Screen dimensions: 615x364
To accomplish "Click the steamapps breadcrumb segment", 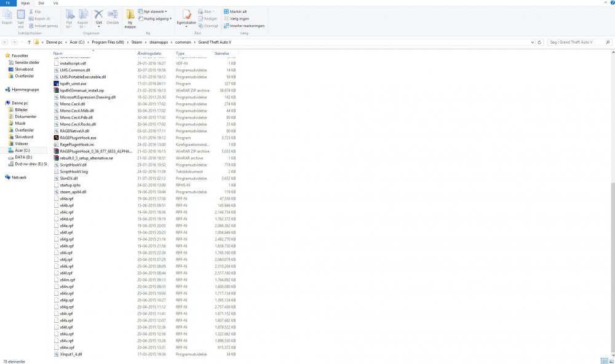I will pos(159,42).
